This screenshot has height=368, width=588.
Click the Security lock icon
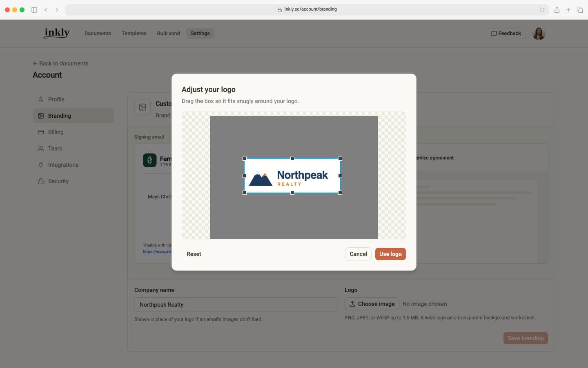pyautogui.click(x=41, y=181)
